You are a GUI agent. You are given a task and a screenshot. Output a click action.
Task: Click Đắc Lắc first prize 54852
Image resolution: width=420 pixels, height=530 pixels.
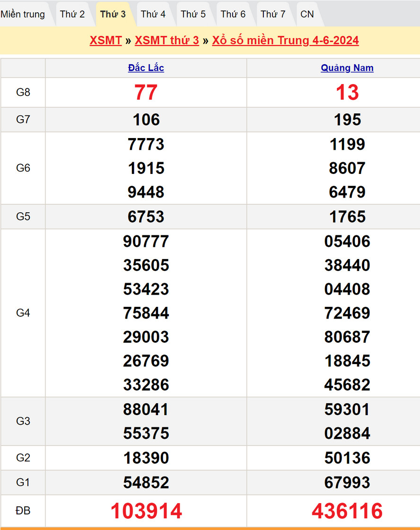point(146,482)
